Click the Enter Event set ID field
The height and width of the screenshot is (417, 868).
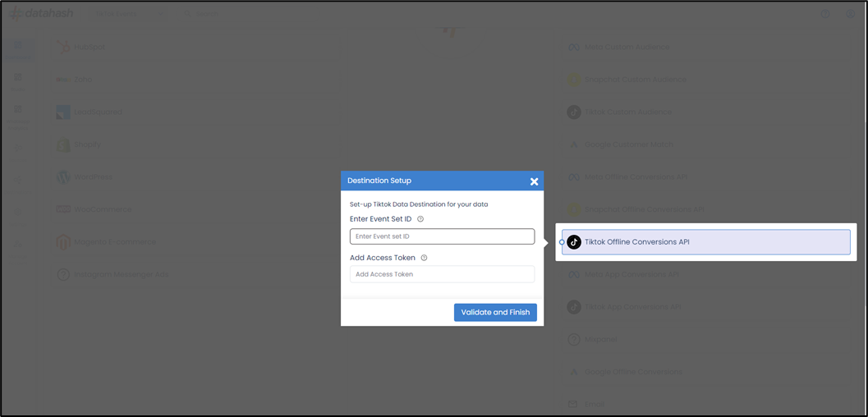443,236
